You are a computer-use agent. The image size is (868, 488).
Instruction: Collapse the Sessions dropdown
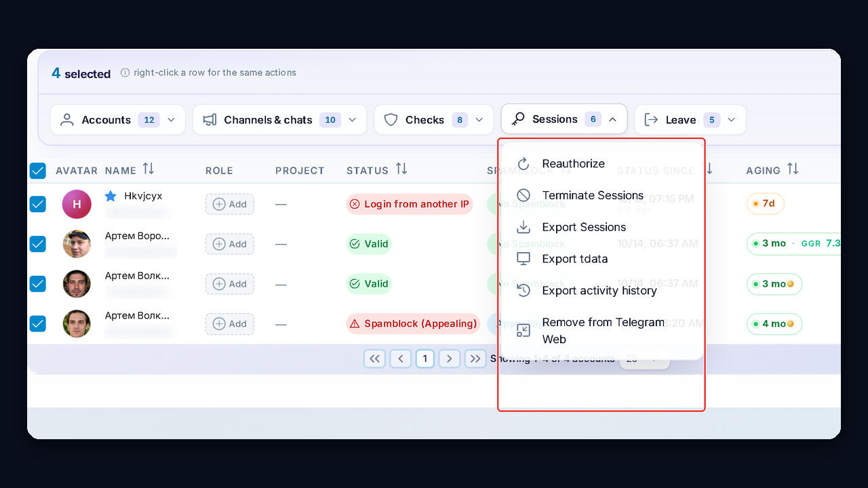coord(564,119)
